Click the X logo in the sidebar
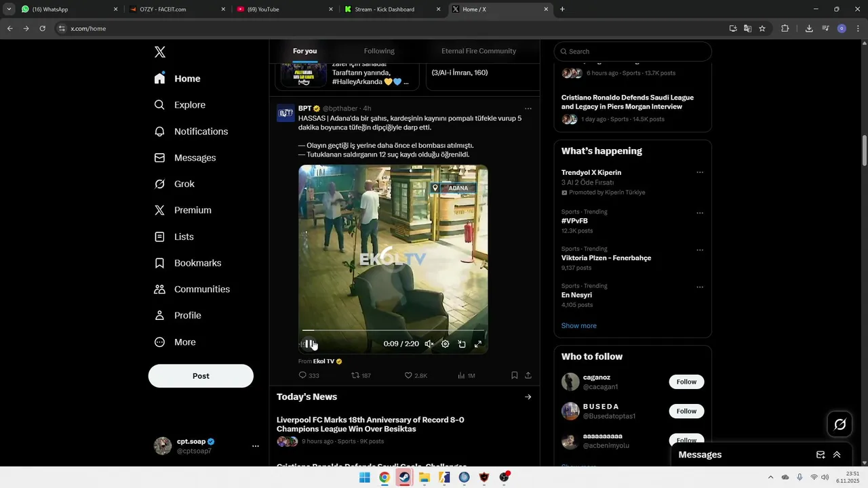The height and width of the screenshot is (488, 868). [160, 52]
